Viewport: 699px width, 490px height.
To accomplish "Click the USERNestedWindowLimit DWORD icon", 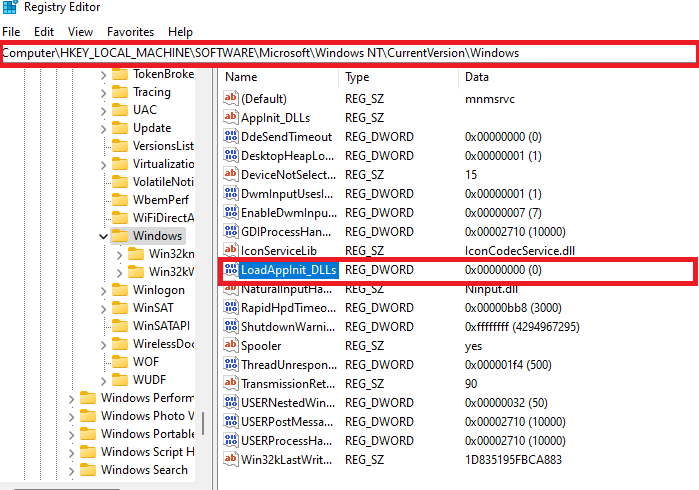I will click(231, 403).
